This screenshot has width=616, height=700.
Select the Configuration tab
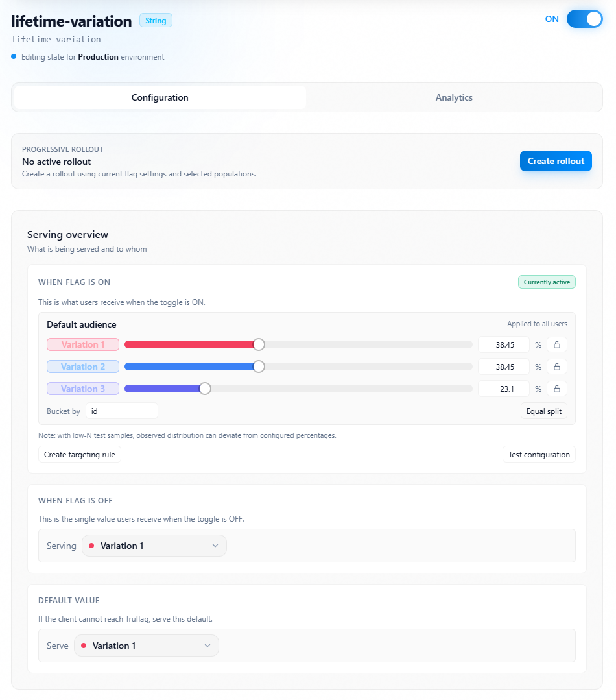pos(160,97)
